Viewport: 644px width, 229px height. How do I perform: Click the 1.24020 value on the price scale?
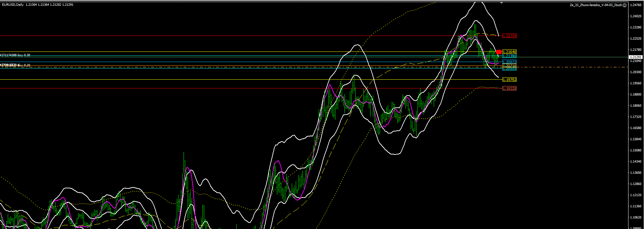[x=636, y=16]
